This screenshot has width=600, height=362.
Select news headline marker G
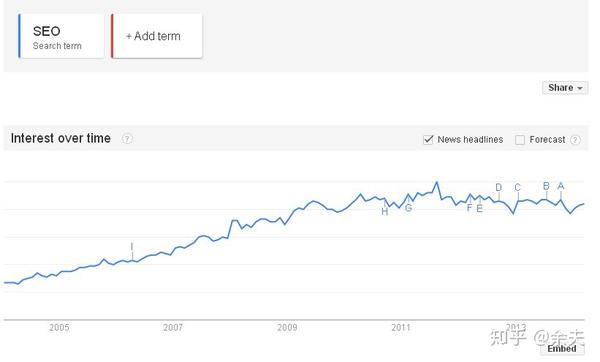[x=408, y=208]
